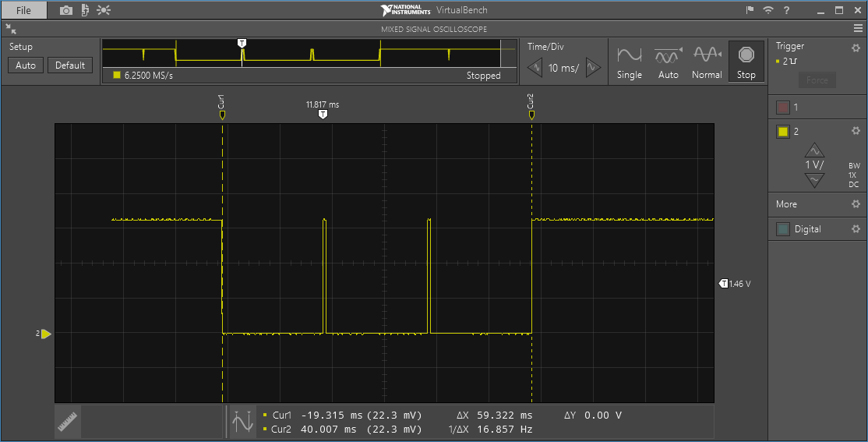Click channel 2 ground level marker
Viewport: 868px width, 442px height.
pyautogui.click(x=45, y=334)
